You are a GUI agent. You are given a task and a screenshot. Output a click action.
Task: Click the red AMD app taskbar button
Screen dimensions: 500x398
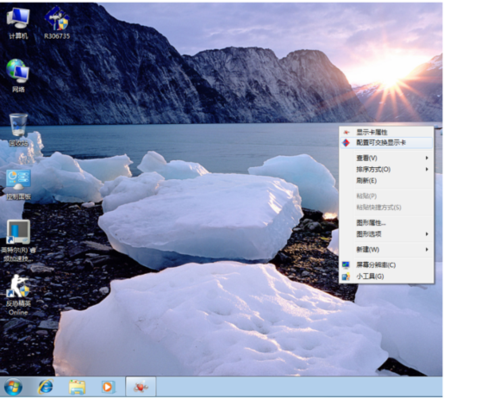(x=141, y=387)
